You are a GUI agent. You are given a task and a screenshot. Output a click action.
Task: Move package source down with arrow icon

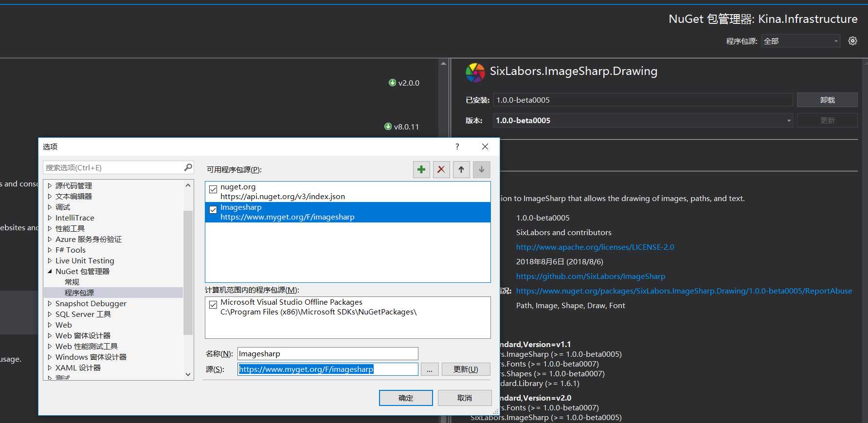[x=481, y=169]
